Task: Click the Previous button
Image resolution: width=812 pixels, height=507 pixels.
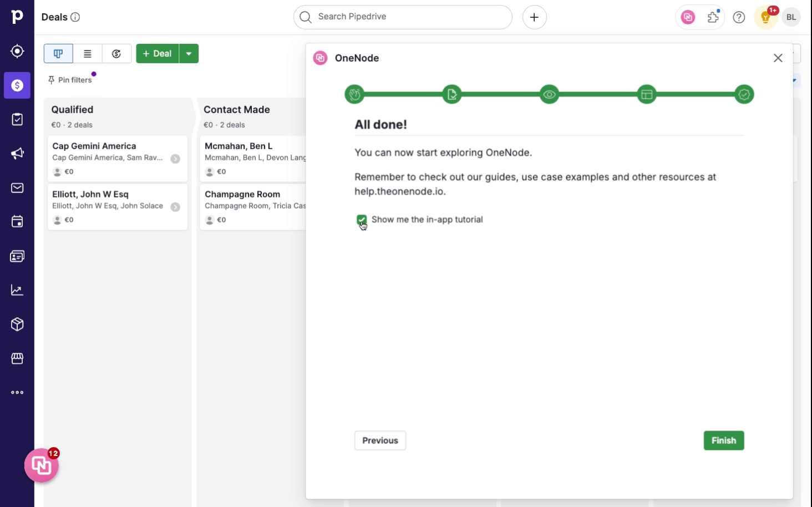Action: coord(380,440)
